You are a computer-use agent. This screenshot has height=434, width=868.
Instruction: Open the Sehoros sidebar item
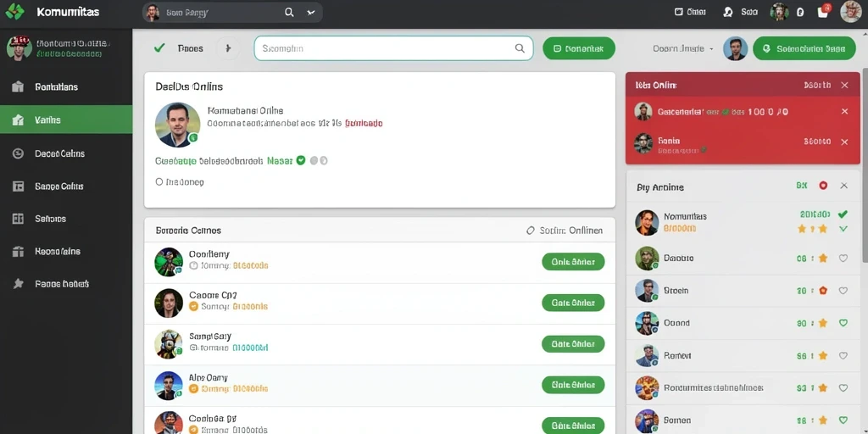66,219
